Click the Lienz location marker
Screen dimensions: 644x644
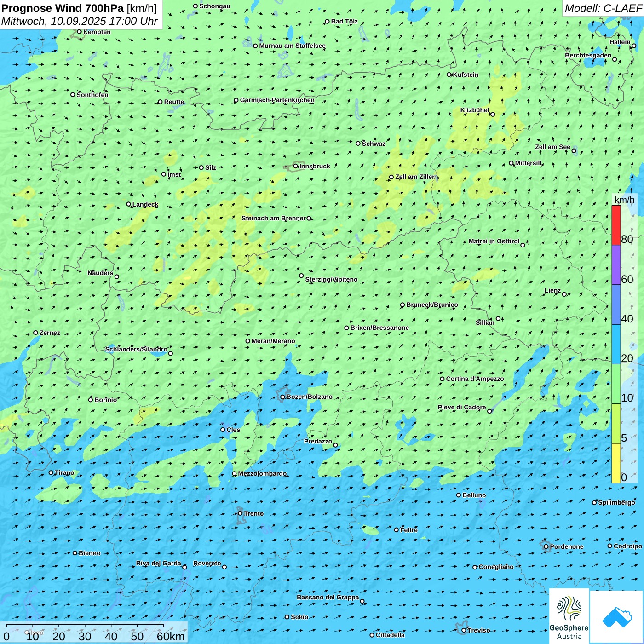[564, 294]
